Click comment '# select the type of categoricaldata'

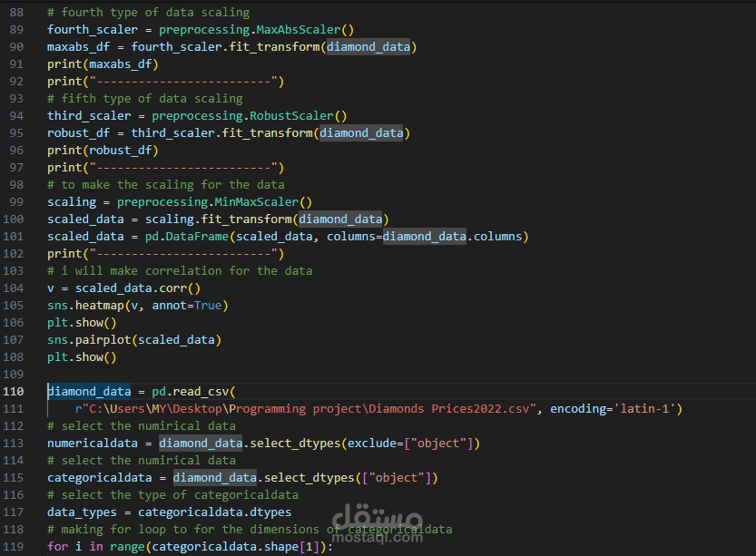click(x=172, y=495)
